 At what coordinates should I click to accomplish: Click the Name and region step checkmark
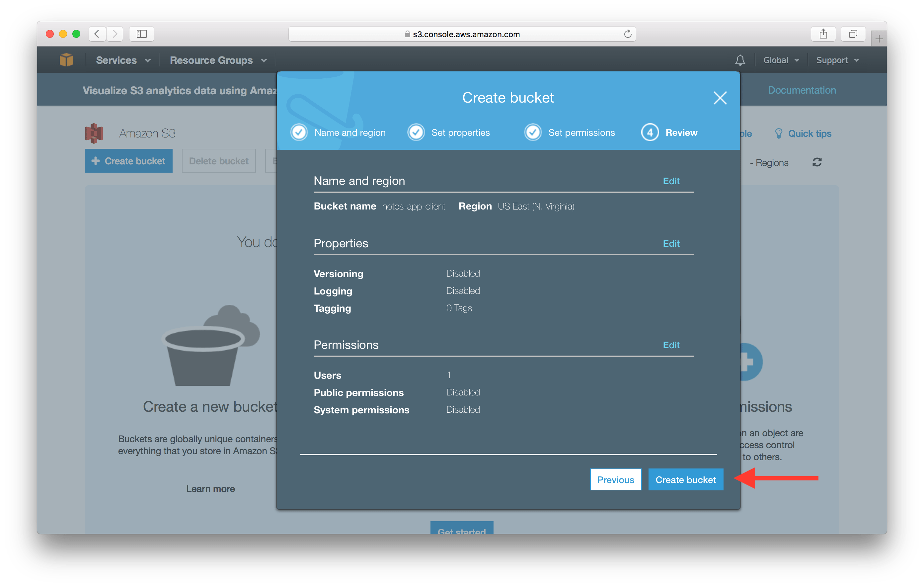click(299, 132)
